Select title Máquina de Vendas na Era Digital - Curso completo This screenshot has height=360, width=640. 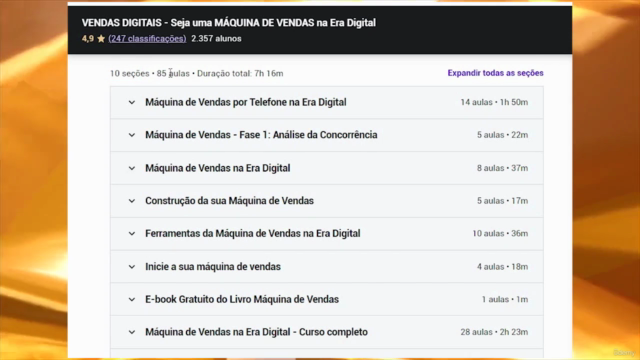pyautogui.click(x=256, y=332)
